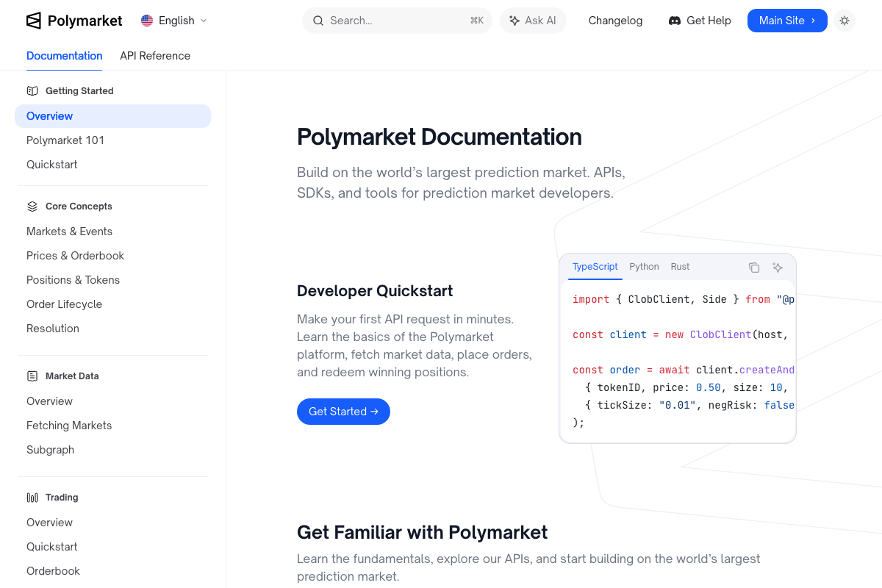Click the Discord icon beside Get Help
Image resolution: width=882 pixels, height=588 pixels.
[x=675, y=21]
